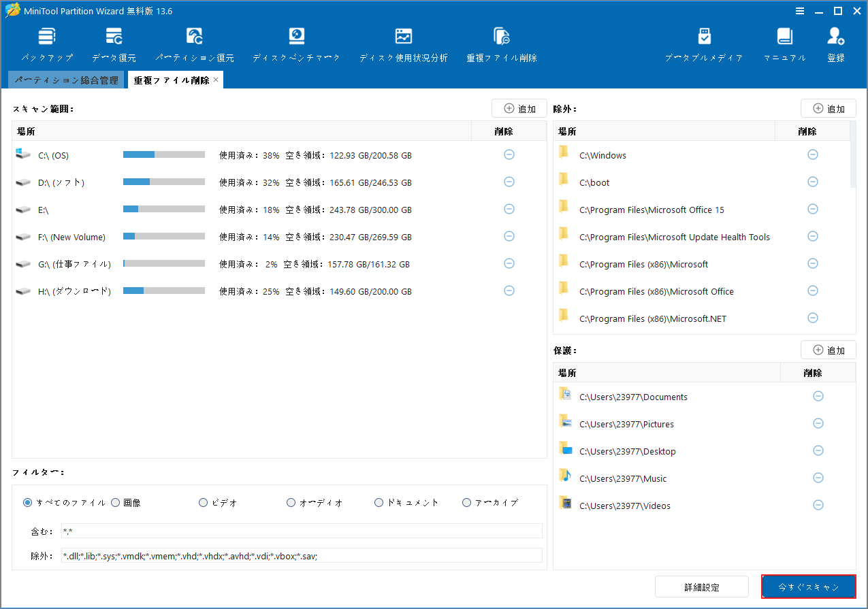868x609 pixels.
Task: Click the 登録 (Register) icon
Action: click(x=835, y=42)
